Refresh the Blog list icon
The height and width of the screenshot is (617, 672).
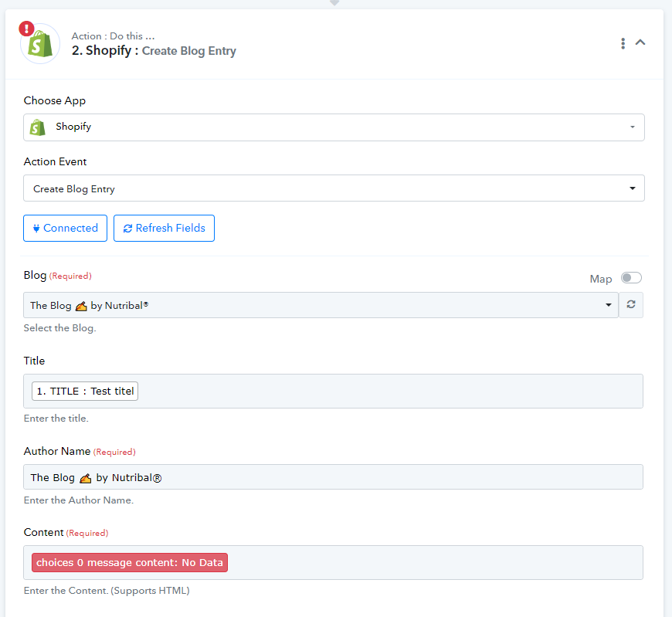[x=631, y=305]
